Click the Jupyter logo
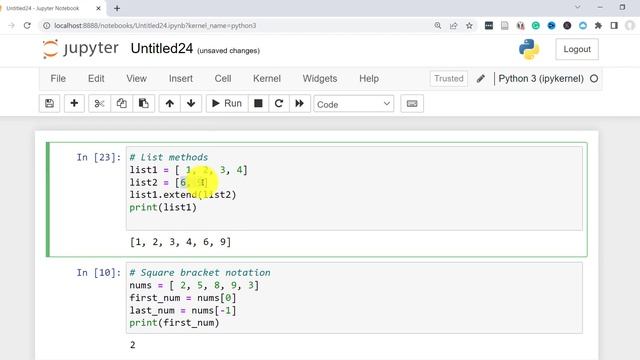 click(81, 49)
